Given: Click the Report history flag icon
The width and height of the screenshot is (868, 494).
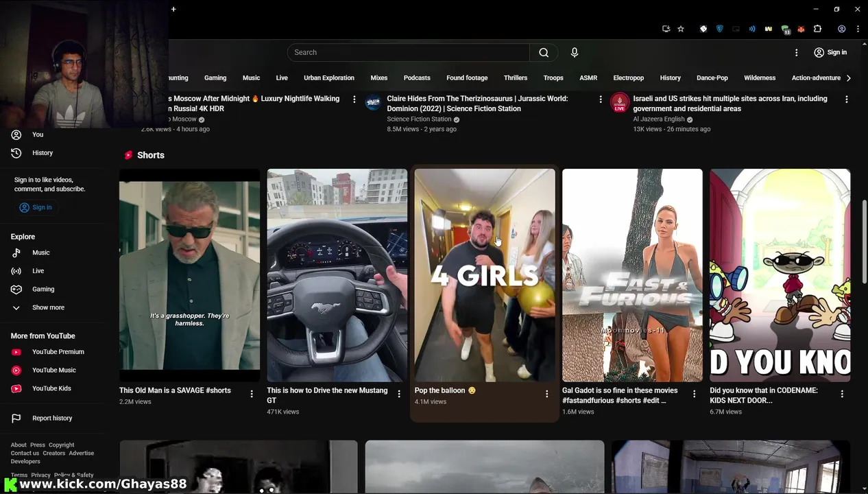Looking at the screenshot, I should point(16,419).
